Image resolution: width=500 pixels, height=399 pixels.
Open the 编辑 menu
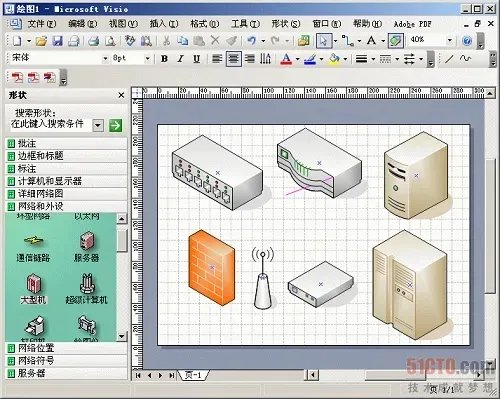(83, 24)
